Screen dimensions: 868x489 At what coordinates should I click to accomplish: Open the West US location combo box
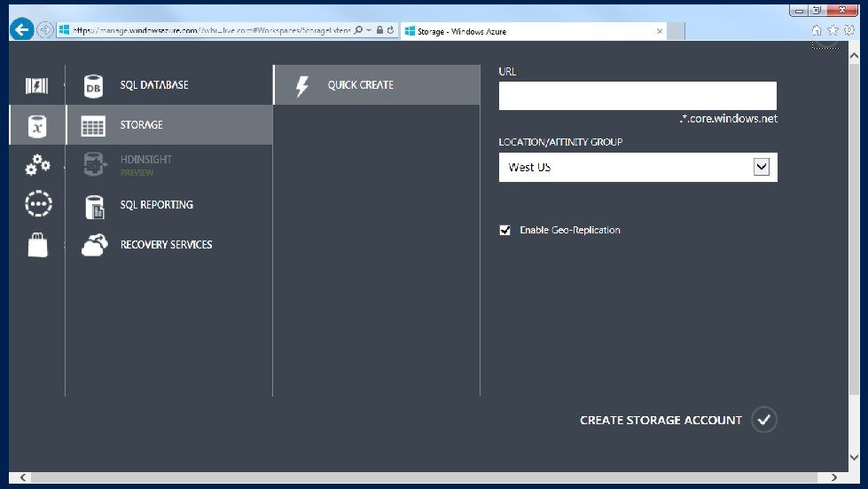coord(637,167)
